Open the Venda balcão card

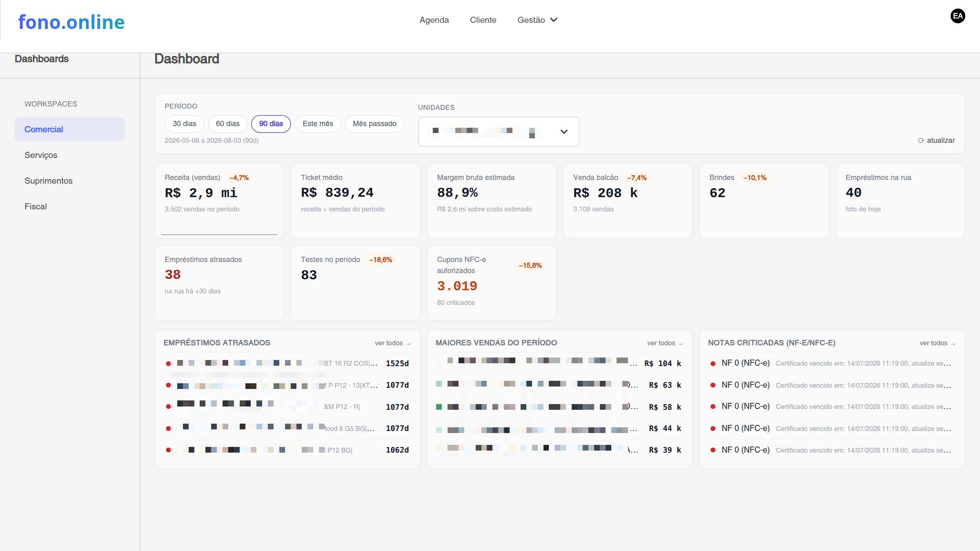coord(628,201)
